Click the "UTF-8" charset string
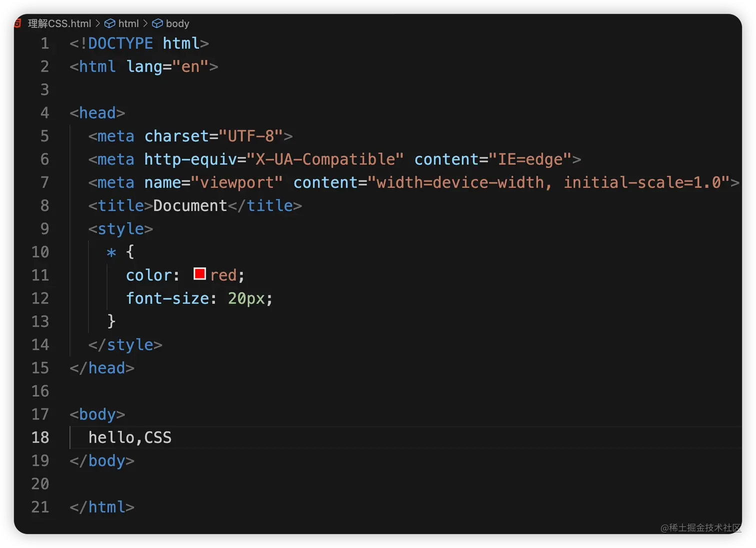 (x=251, y=136)
